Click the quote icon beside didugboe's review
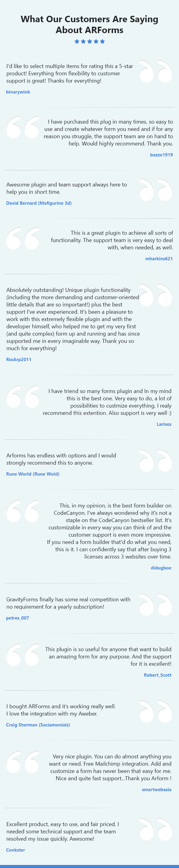179x868 pixels. click(x=23, y=511)
